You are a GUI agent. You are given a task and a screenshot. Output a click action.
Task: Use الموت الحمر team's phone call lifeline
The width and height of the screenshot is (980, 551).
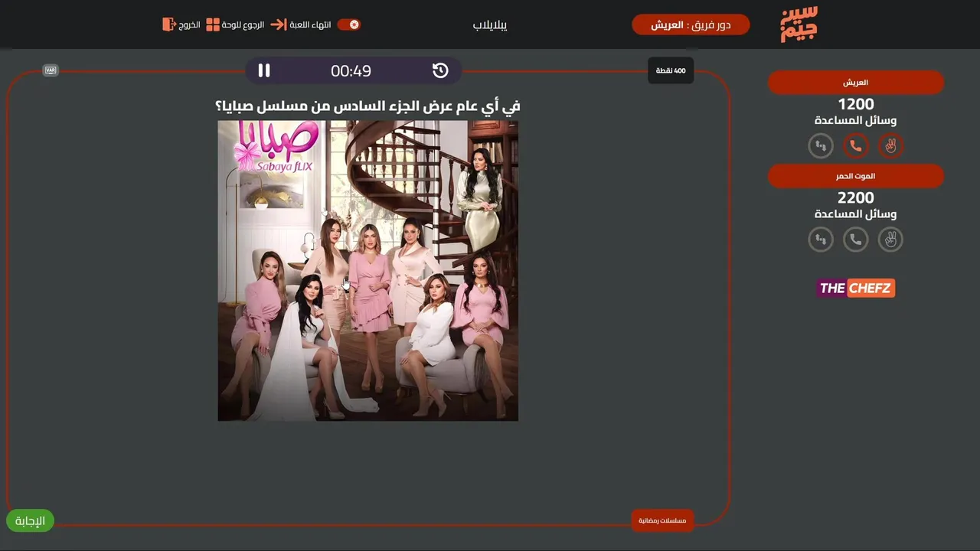pos(856,240)
